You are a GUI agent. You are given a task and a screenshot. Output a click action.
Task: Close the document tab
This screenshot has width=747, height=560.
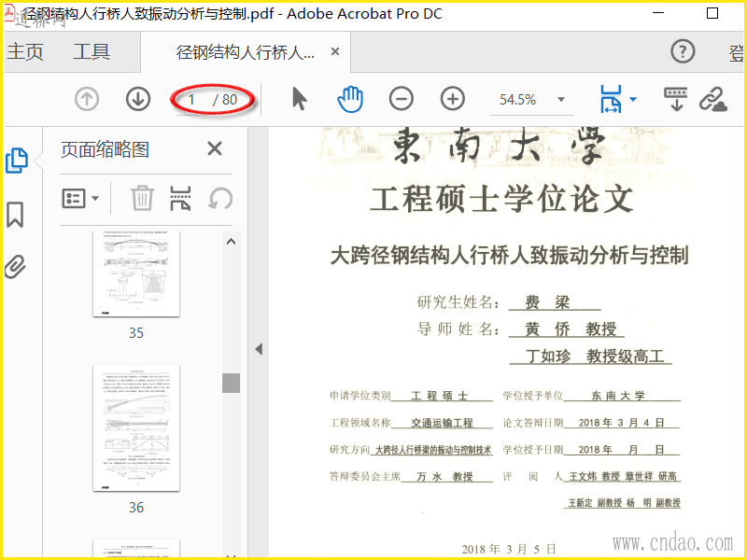coord(335,51)
